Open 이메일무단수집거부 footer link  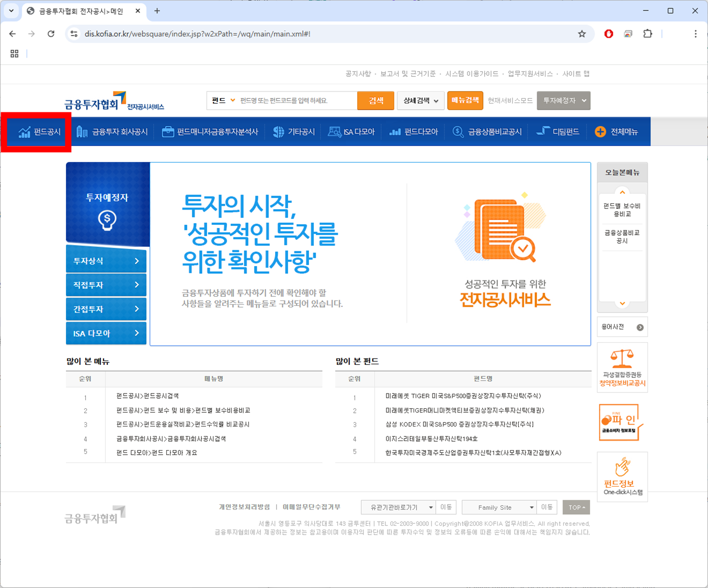coord(312,507)
